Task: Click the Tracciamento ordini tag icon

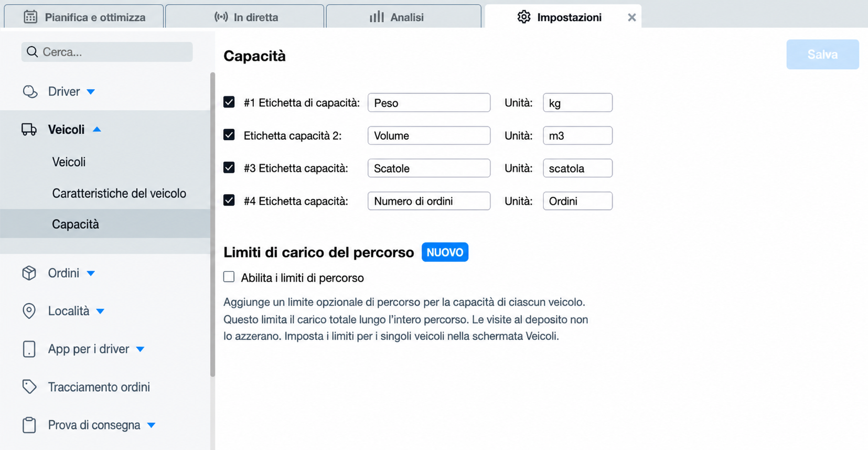Action: pos(29,387)
